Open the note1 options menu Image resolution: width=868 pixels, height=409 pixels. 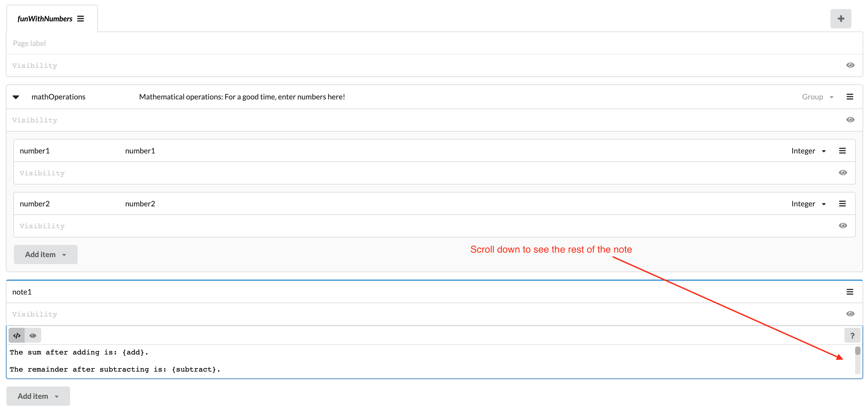pyautogui.click(x=850, y=292)
